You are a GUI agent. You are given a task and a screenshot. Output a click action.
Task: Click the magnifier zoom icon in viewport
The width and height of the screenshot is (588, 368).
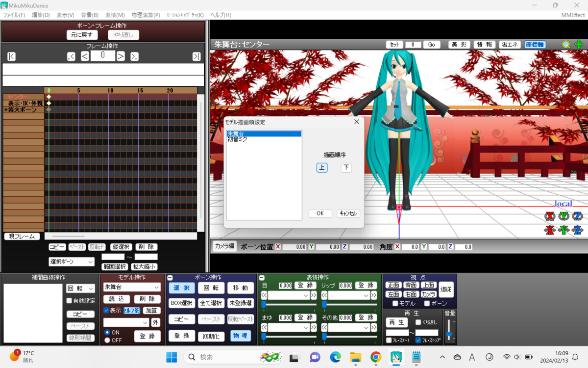(x=566, y=44)
